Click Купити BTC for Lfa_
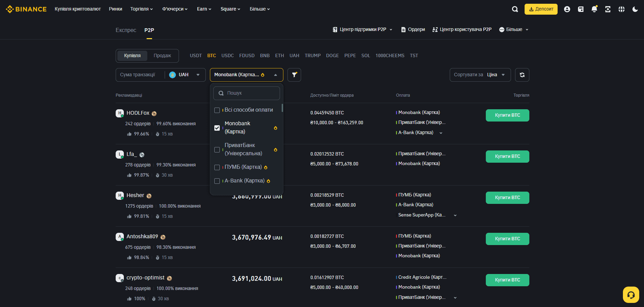 tap(508, 157)
